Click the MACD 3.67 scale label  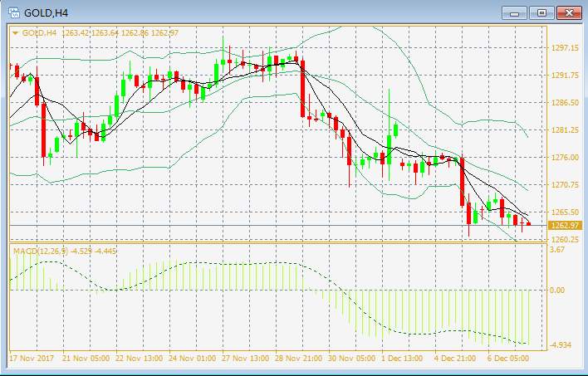point(557,250)
